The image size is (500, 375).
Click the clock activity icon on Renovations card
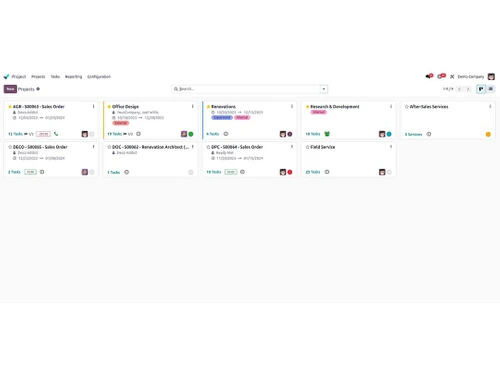tap(226, 134)
